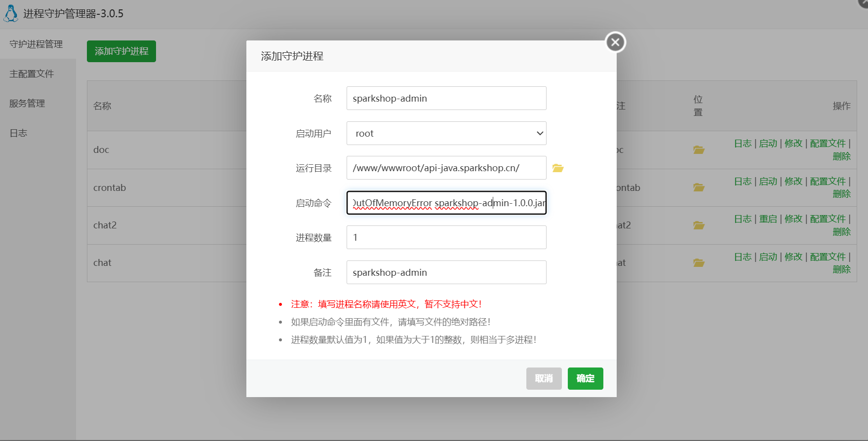Screen dimensions: 868x441
Task: Click the 启动命令 field label
Action: pyautogui.click(x=314, y=203)
